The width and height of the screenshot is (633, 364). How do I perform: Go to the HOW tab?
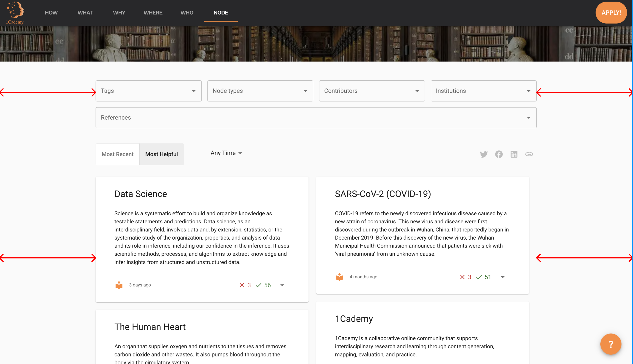(x=51, y=13)
